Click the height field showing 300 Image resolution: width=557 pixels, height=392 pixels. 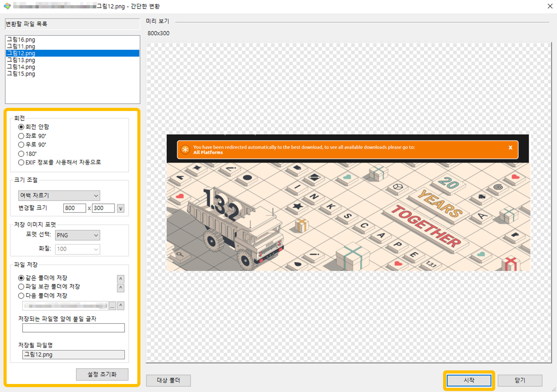(x=103, y=208)
